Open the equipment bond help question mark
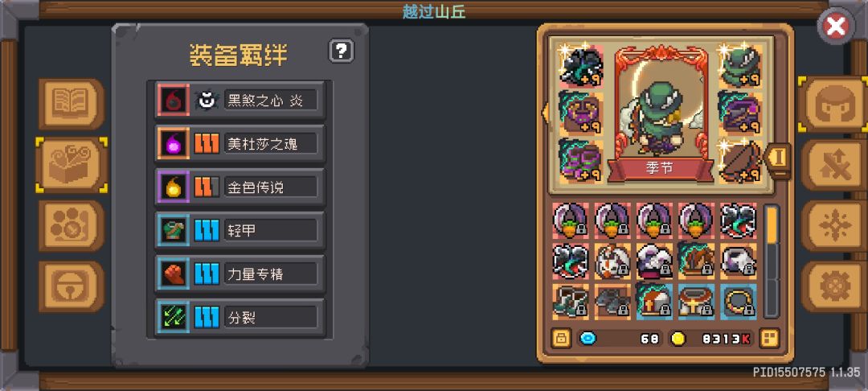This screenshot has height=391, width=868. (342, 51)
